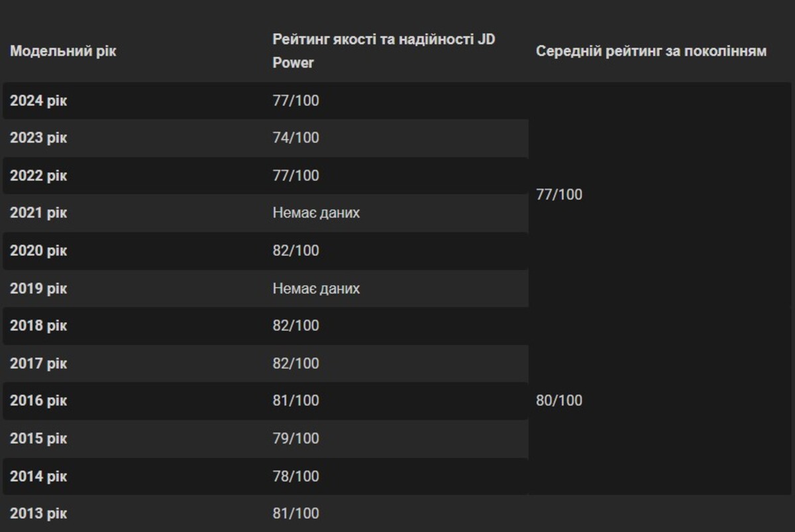Select the "2017 рік" row label
The width and height of the screenshot is (795, 532).
point(38,363)
